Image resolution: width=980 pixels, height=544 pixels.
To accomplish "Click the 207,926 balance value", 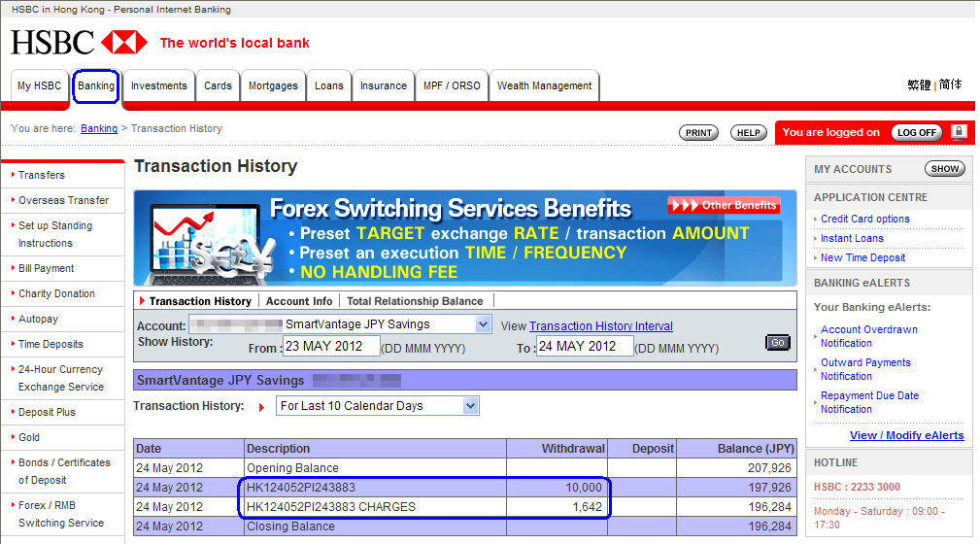I will click(769, 467).
